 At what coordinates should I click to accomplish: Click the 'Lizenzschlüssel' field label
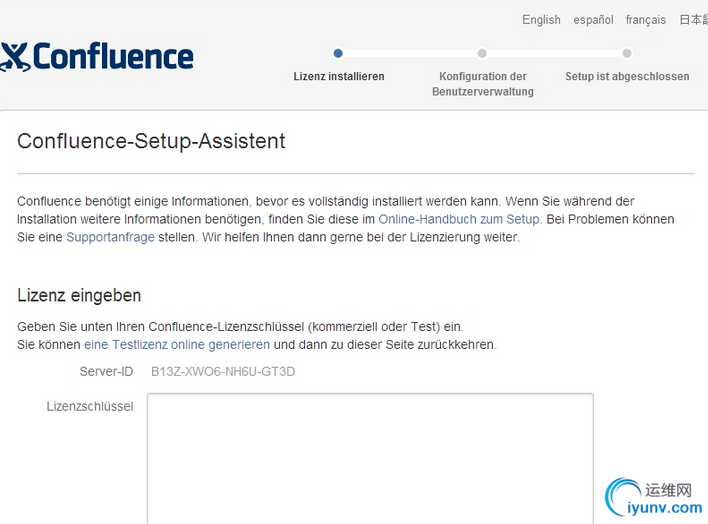(90, 406)
